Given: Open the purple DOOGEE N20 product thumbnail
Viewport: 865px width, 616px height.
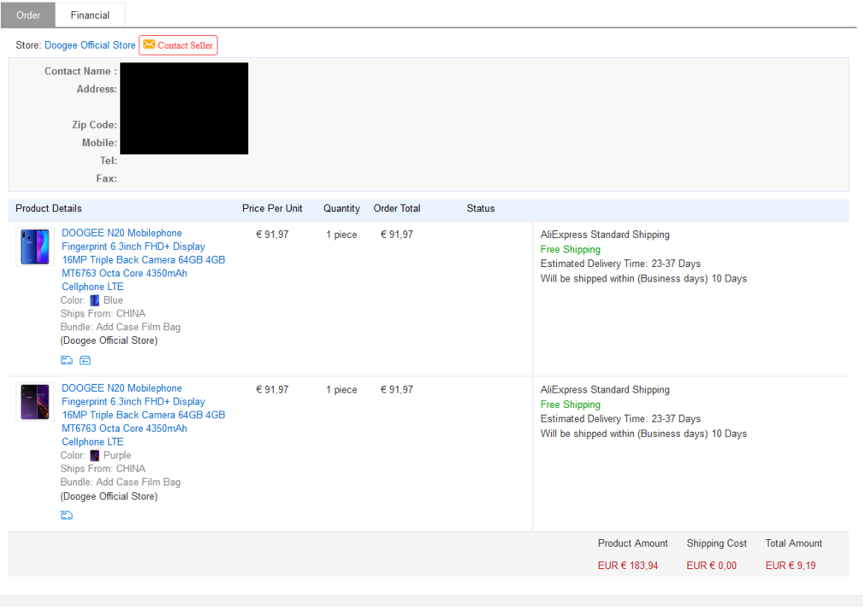Looking at the screenshot, I should 35,402.
